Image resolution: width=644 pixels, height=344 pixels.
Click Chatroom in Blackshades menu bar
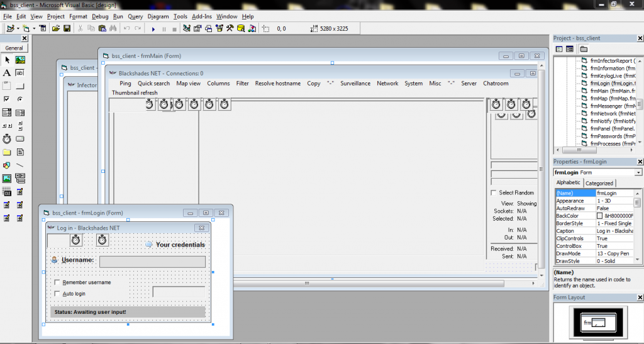(496, 84)
